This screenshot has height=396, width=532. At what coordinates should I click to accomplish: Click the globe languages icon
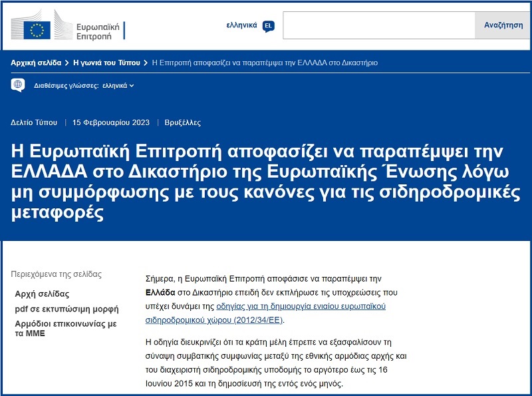coord(18,85)
